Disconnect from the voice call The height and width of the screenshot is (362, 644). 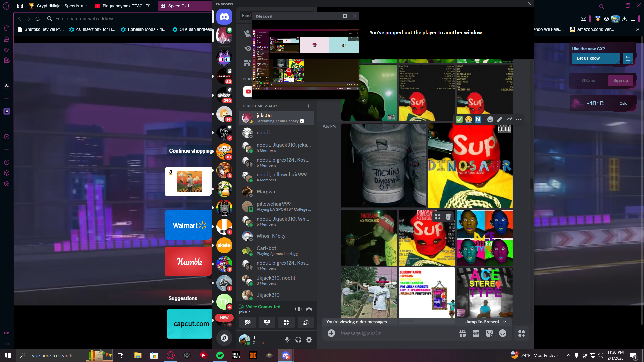(x=309, y=309)
